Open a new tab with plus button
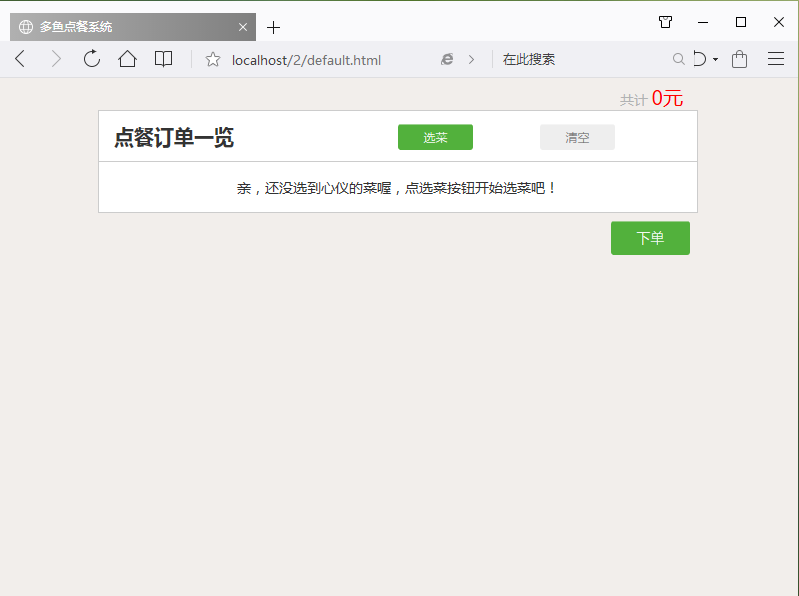 click(273, 28)
